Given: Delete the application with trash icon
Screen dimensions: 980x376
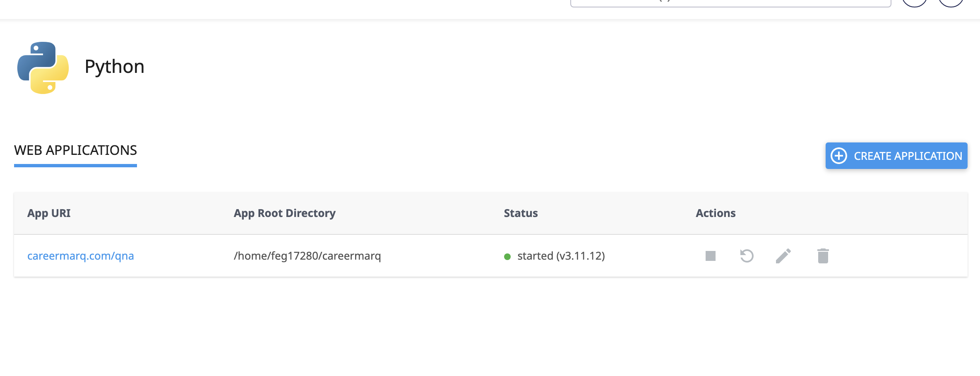Looking at the screenshot, I should point(823,256).
